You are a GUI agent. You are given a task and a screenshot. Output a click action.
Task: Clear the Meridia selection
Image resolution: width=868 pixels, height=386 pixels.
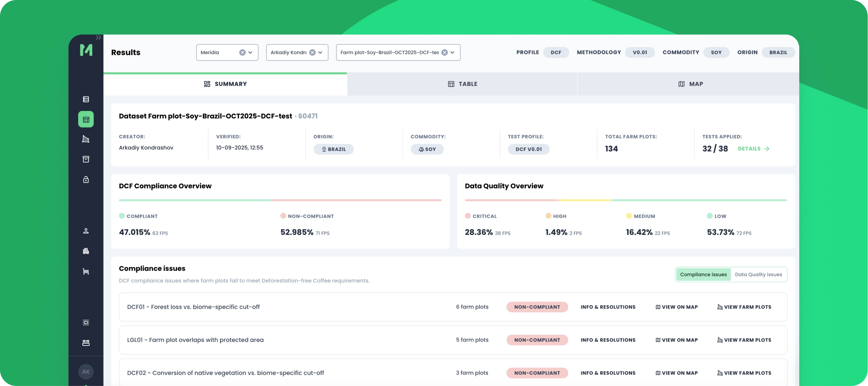(x=242, y=52)
